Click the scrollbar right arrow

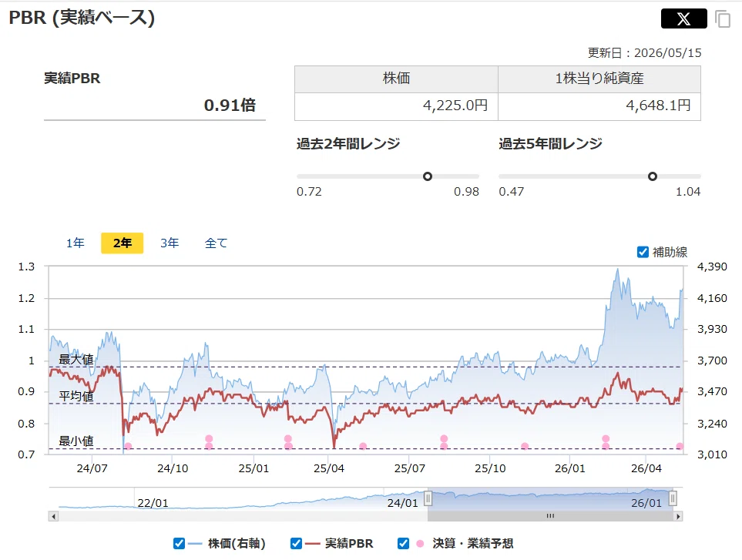click(678, 517)
